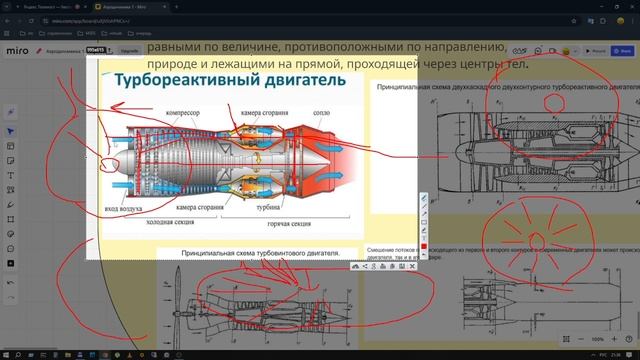Switch to the Miro browser tab

tap(131, 7)
